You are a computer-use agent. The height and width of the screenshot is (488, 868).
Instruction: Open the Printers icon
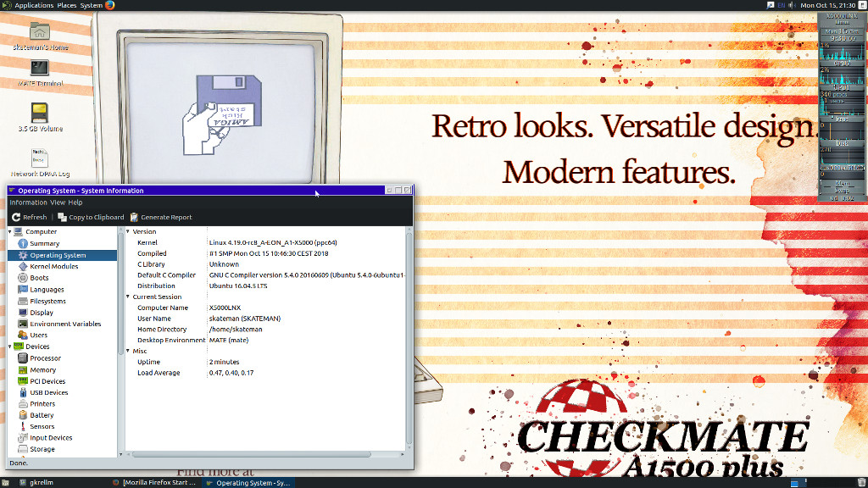coord(23,404)
